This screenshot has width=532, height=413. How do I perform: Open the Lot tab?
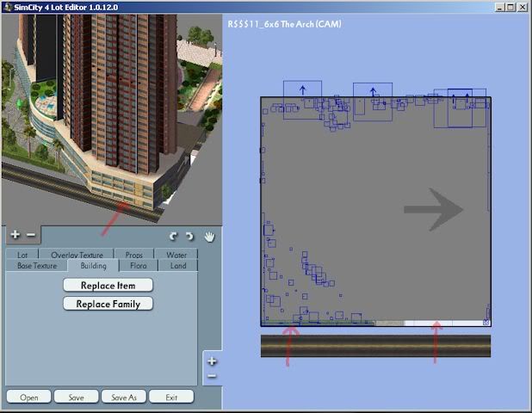point(22,255)
